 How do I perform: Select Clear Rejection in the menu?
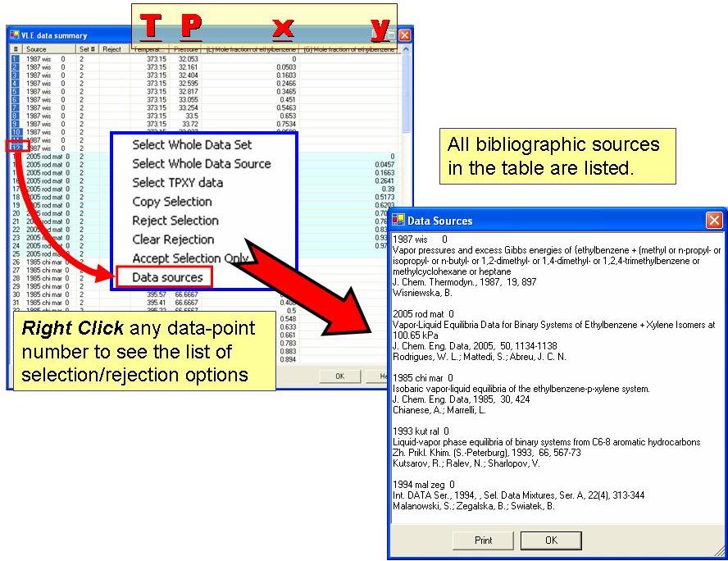pyautogui.click(x=173, y=239)
